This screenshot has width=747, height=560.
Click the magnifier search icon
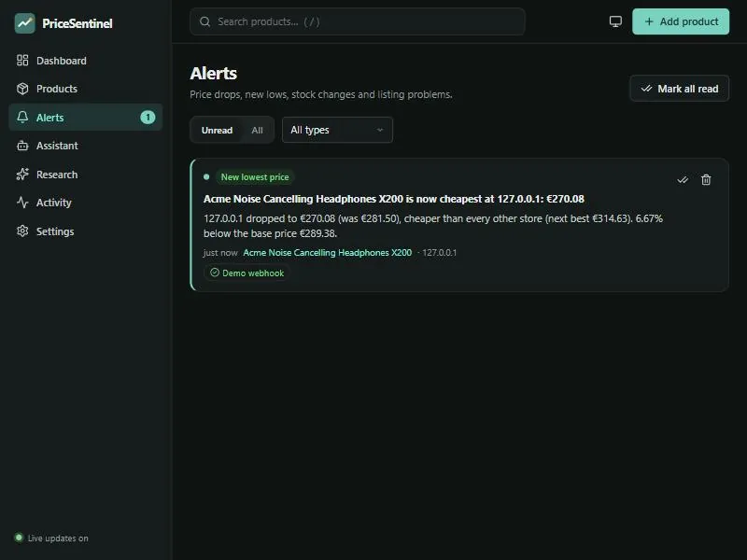point(204,21)
